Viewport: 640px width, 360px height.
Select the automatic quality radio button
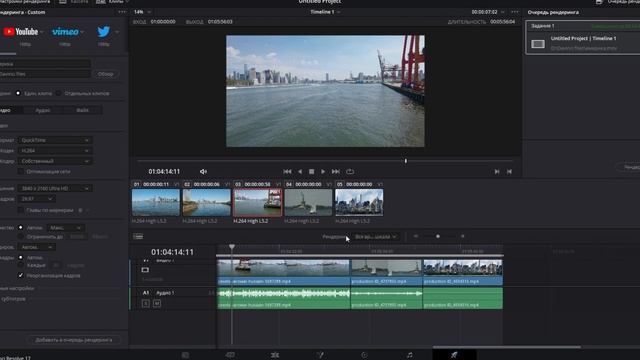pos(20,227)
